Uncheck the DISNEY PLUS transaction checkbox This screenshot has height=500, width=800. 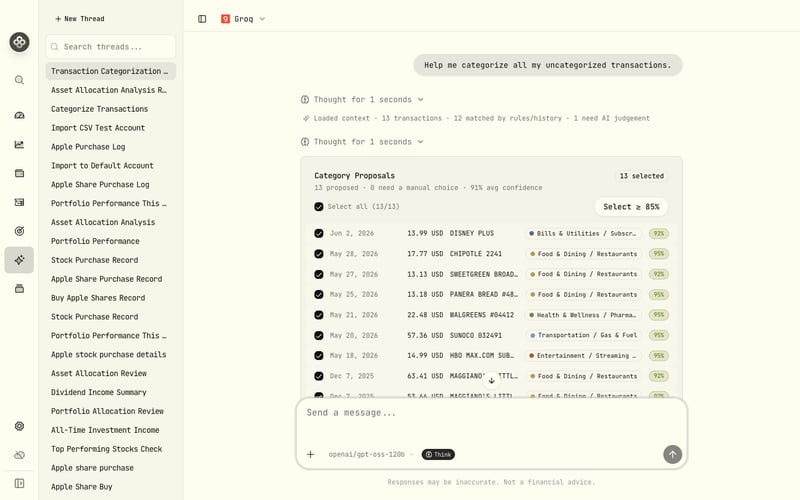[x=319, y=233]
